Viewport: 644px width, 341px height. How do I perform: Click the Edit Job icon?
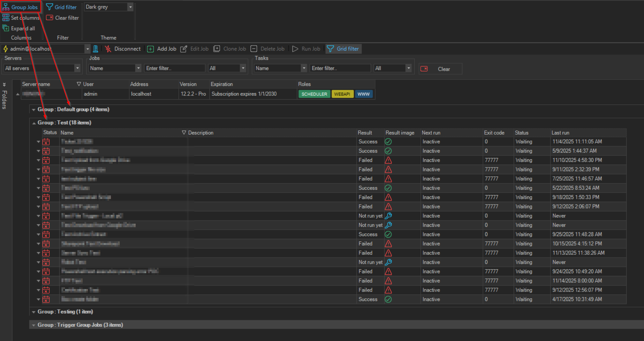click(x=184, y=49)
